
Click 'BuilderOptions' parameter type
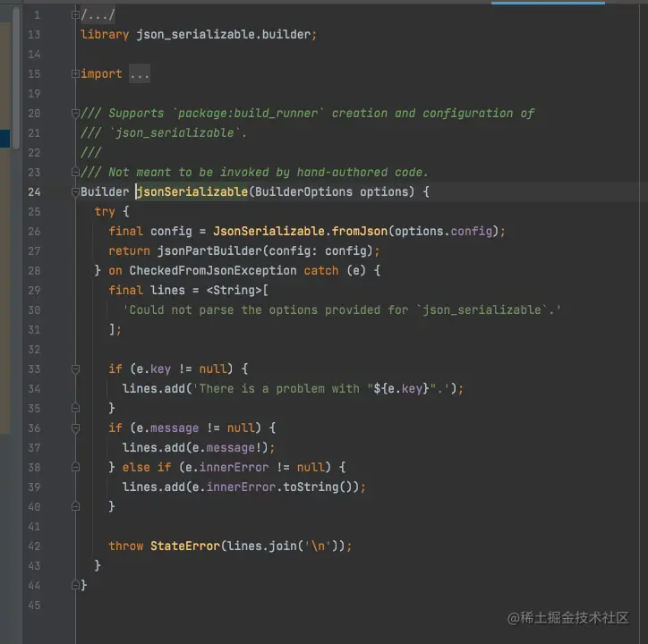pyautogui.click(x=303, y=191)
